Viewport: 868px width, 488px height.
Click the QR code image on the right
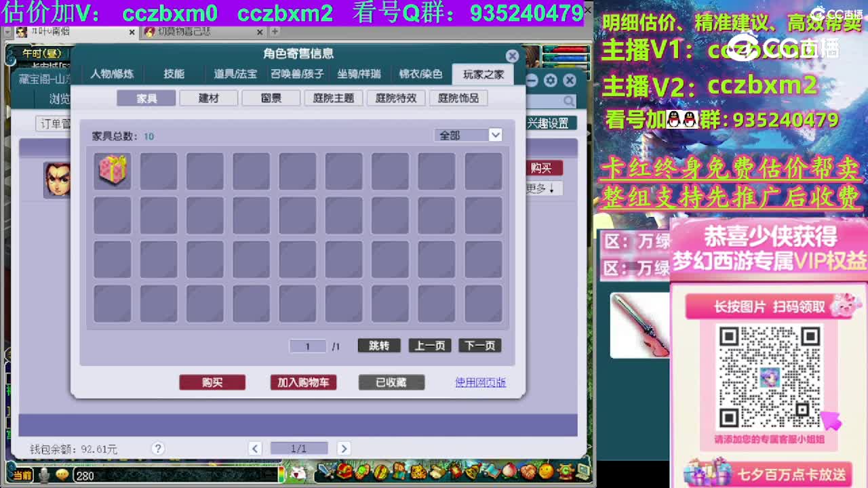[769, 377]
